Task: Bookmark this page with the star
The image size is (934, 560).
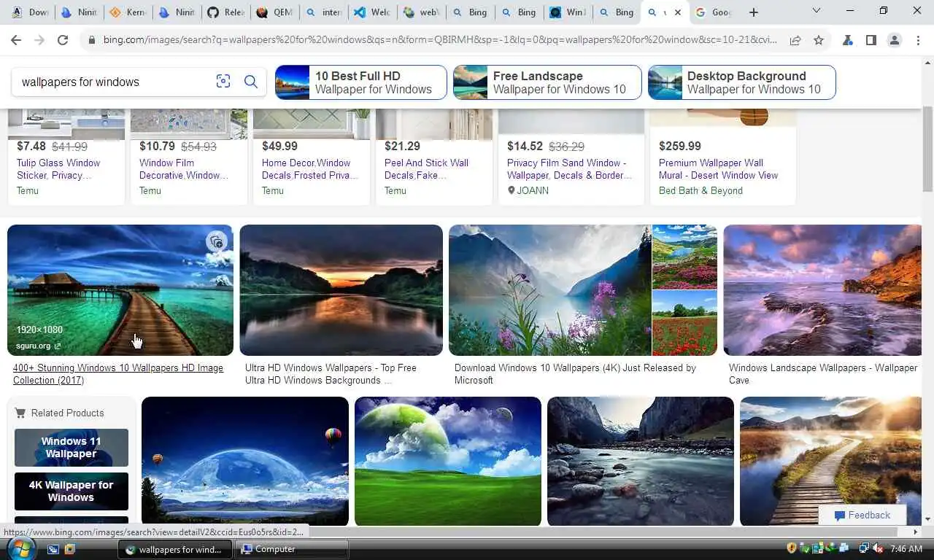Action: [819, 41]
